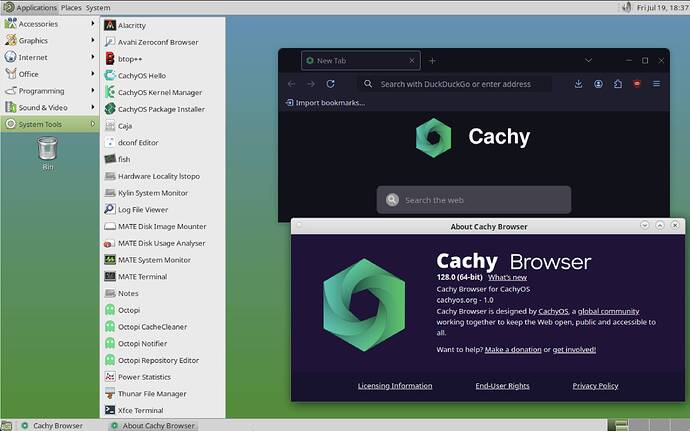Open Notes from System Tools

163,293
